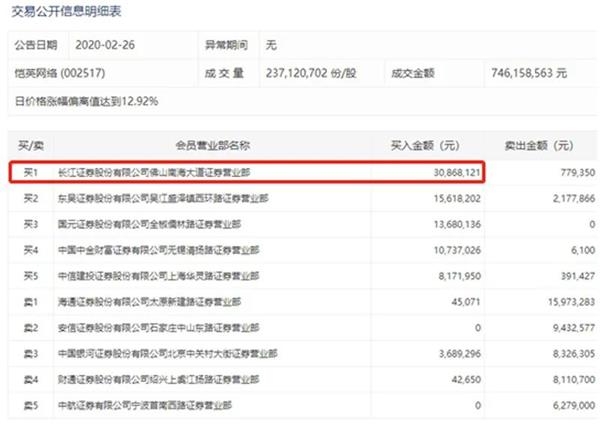Select the 卖2 row label
The image size is (600, 425).
31,328
